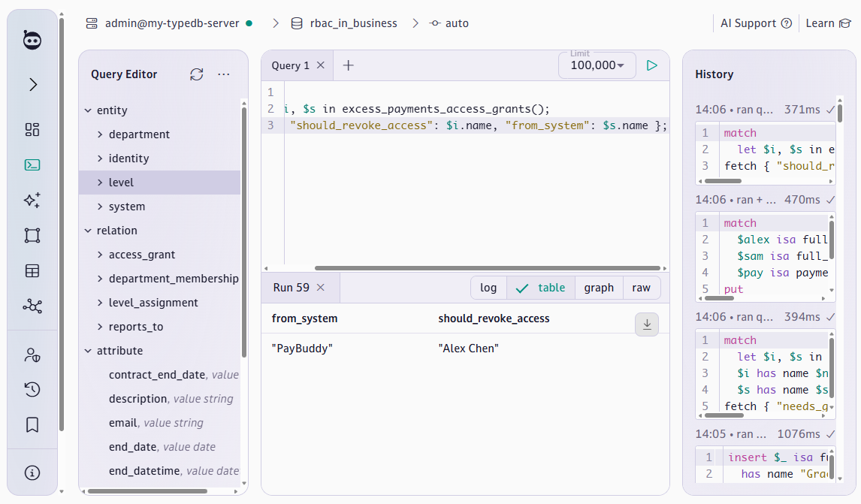Click the info icon at sidebar bottom
The width and height of the screenshot is (861, 504).
[x=32, y=472]
